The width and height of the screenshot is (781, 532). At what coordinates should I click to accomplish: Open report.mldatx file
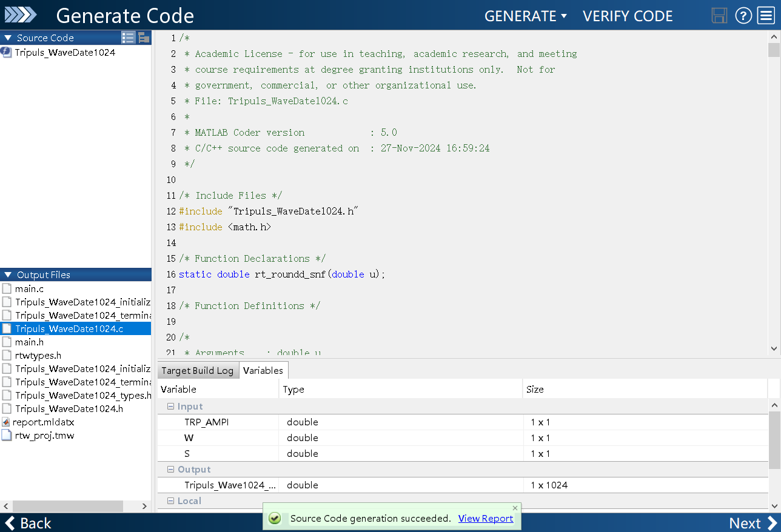(45, 422)
